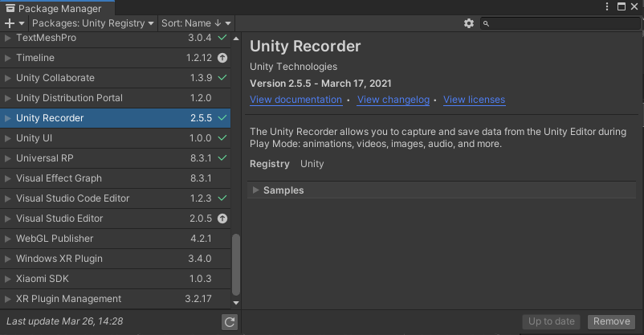Expand the Unity UI package row
The image size is (644, 335).
[7, 138]
